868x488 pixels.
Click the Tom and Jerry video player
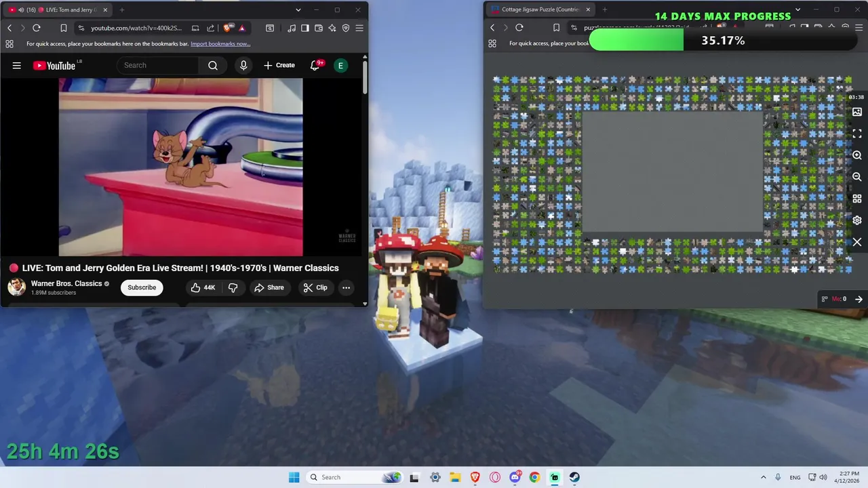pyautogui.click(x=181, y=167)
